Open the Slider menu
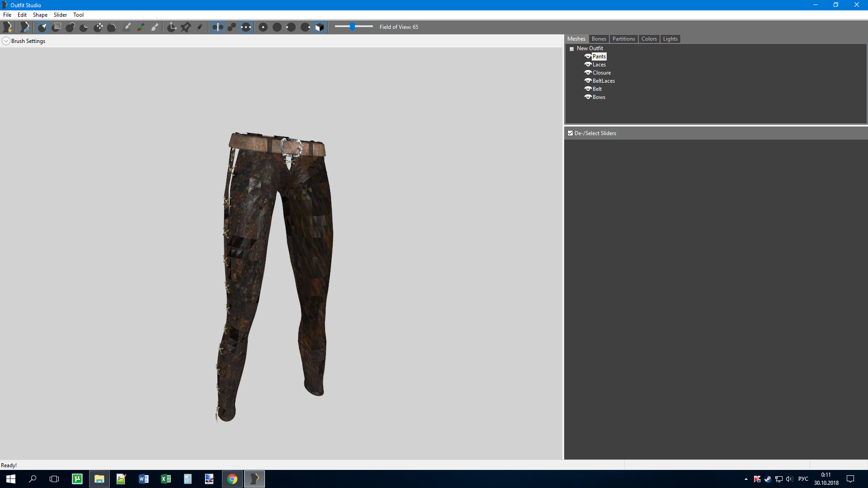 click(x=60, y=15)
